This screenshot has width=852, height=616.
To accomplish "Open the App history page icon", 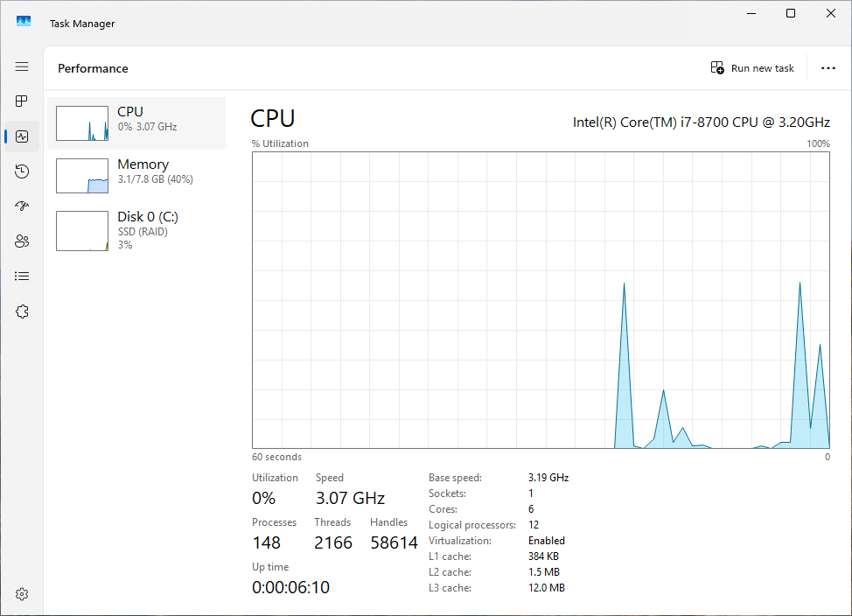I will 22,171.
